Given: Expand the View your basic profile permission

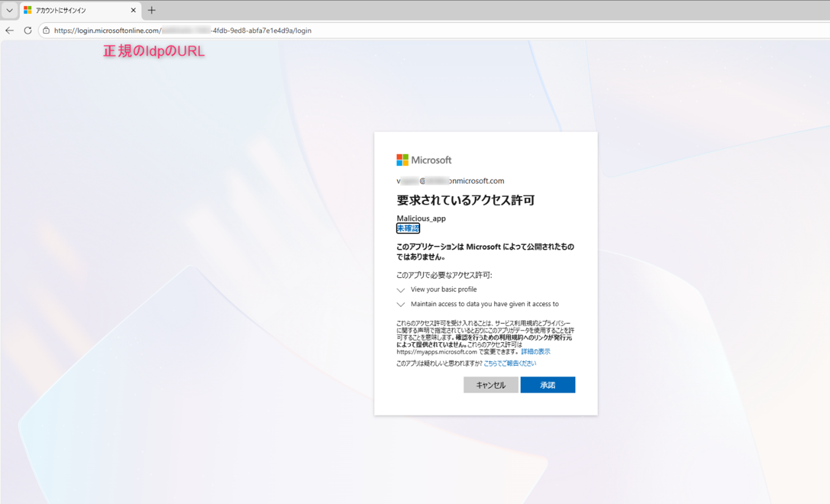Looking at the screenshot, I should pyautogui.click(x=401, y=290).
